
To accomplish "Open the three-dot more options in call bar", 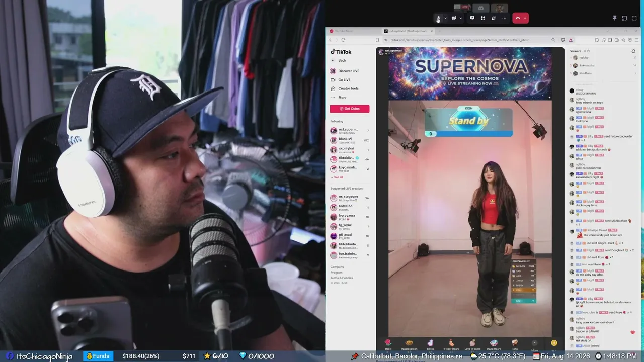I will [504, 18].
